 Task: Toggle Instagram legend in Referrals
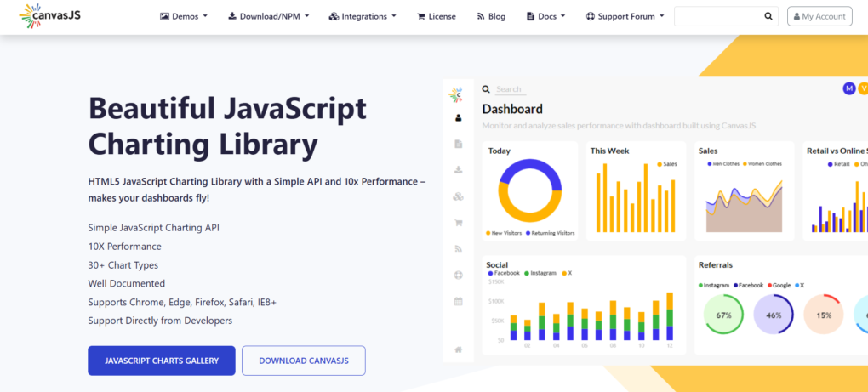[x=714, y=286]
